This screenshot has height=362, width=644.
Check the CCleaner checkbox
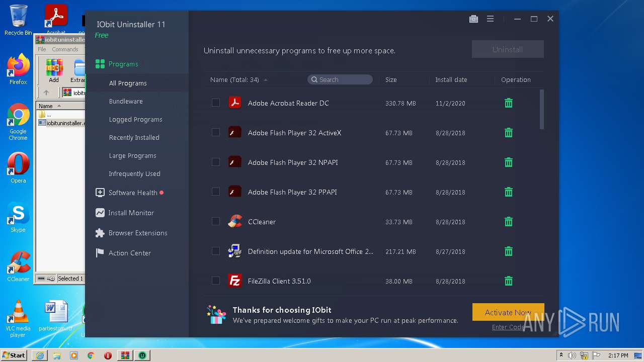(216, 221)
